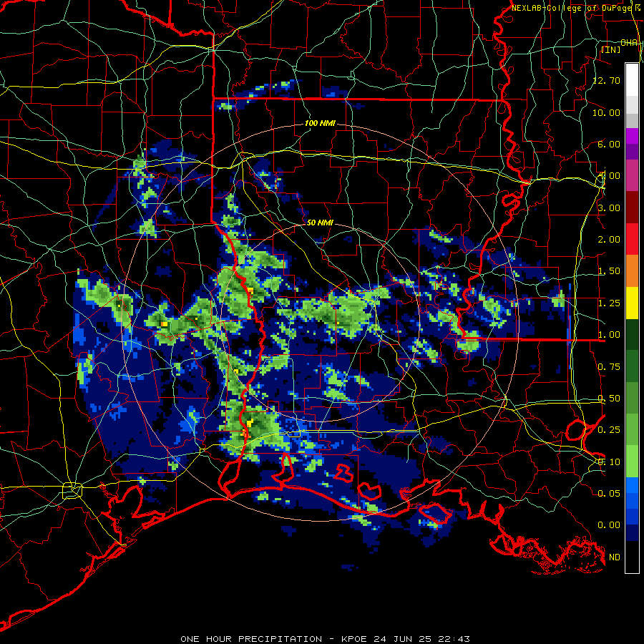Viewport: 644px width, 644px height.
Task: Click the '0.75' legend value
Action: click(609, 367)
